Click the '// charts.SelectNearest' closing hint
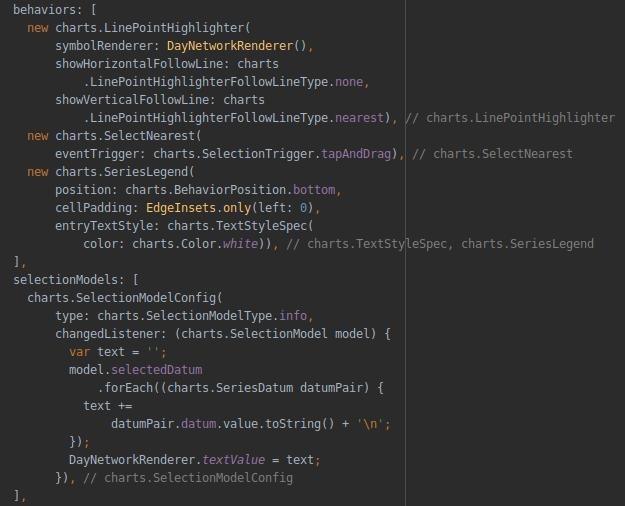Viewport: 625px width, 506px height. click(492, 154)
